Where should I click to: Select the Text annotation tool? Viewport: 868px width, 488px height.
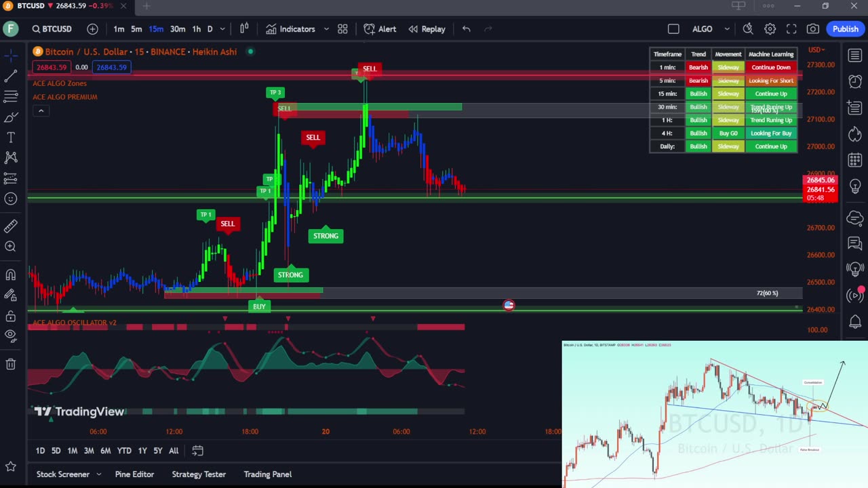pyautogui.click(x=11, y=138)
